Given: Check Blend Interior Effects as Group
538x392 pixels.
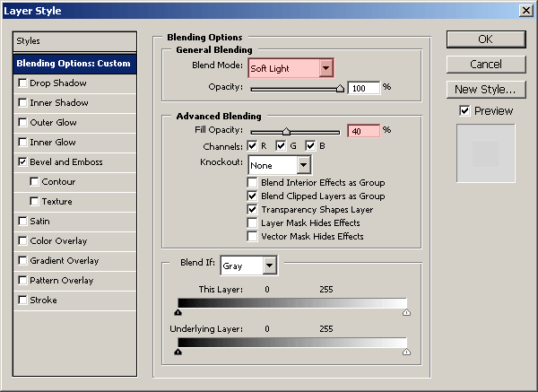Looking at the screenshot, I should [x=252, y=182].
